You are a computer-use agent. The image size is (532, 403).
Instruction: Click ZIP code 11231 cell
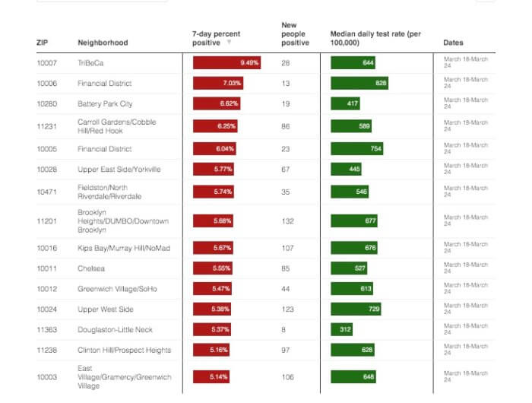pyautogui.click(x=46, y=126)
